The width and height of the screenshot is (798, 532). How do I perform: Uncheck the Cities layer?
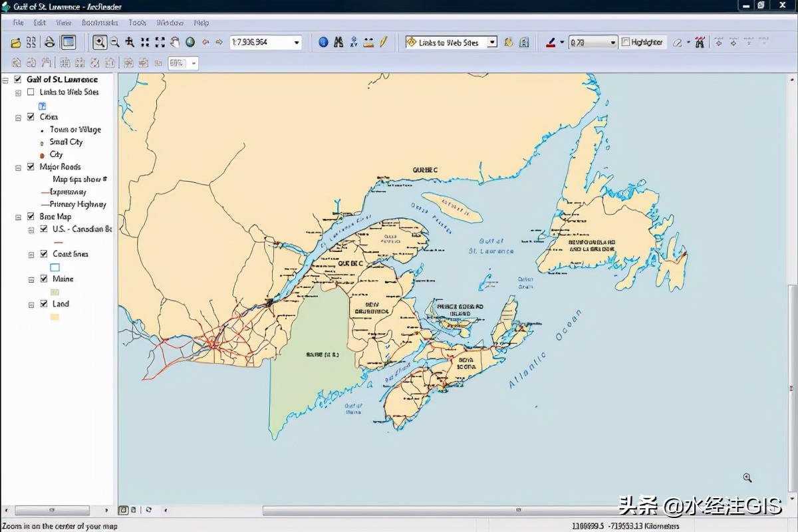pos(31,116)
